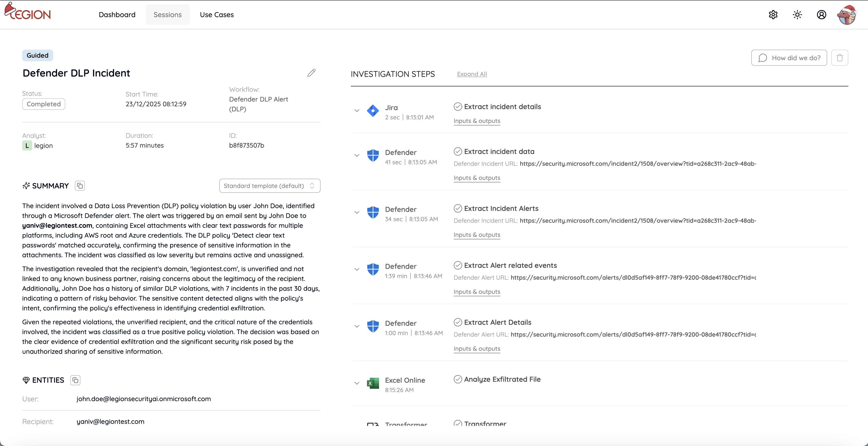
Task: Click the Excel Online step icon
Action: (373, 383)
